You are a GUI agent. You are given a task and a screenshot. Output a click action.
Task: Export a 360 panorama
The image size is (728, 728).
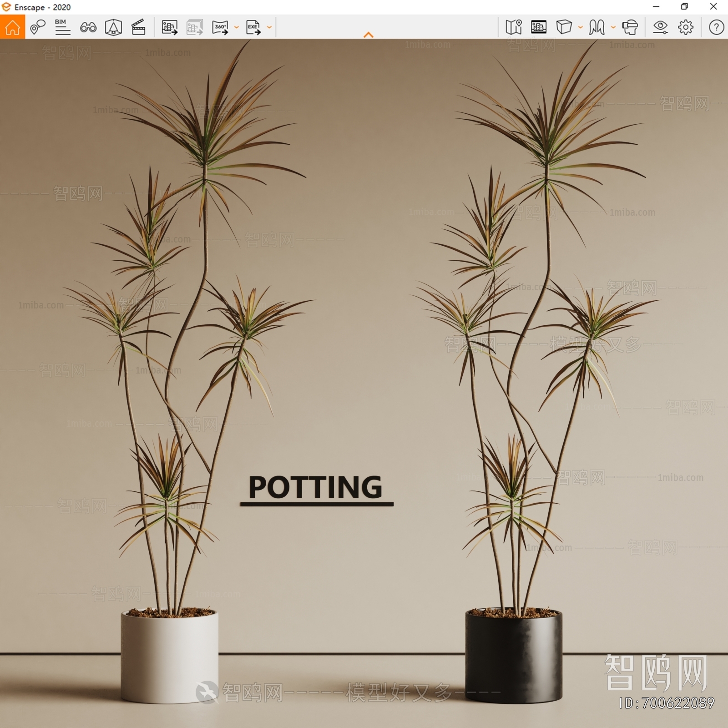point(220,27)
